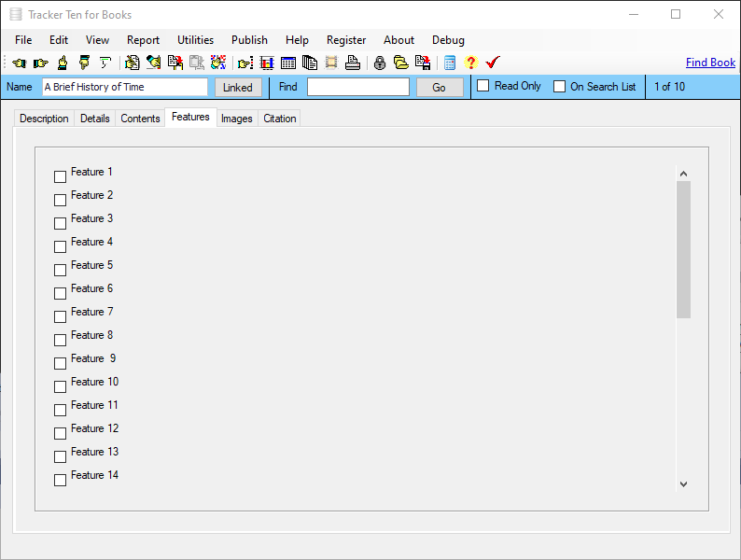Click the film strip images icon

[x=331, y=63]
